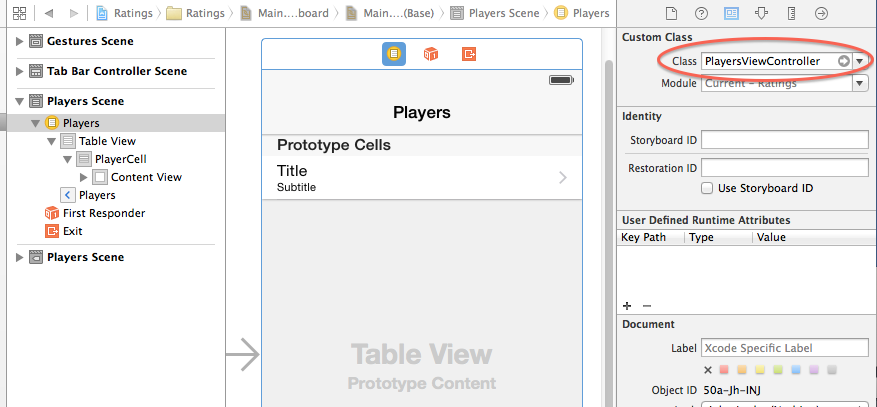
Task: Enable the Use Storyboard ID checkbox
Action: click(x=708, y=188)
